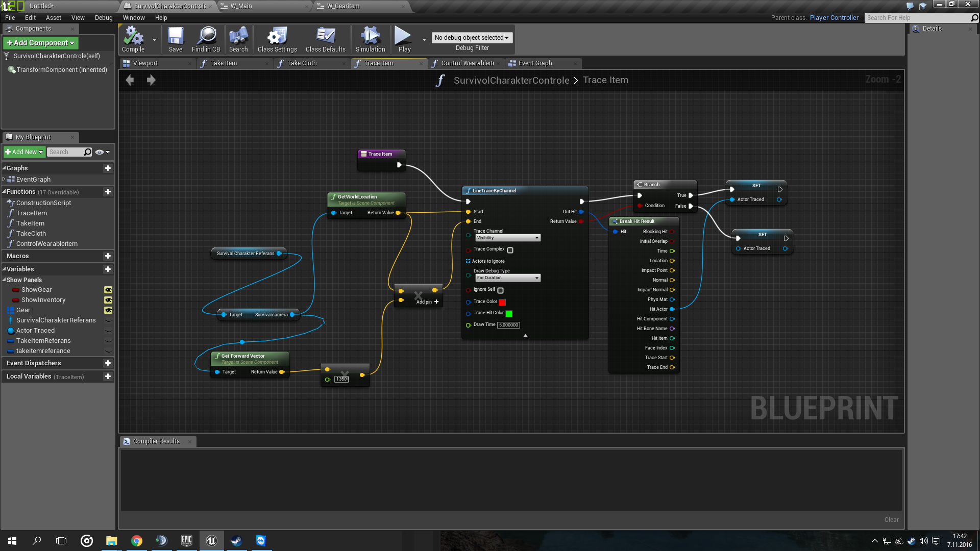The height and width of the screenshot is (551, 980).
Task: Toggle Ignore Self checkbox
Action: point(501,290)
